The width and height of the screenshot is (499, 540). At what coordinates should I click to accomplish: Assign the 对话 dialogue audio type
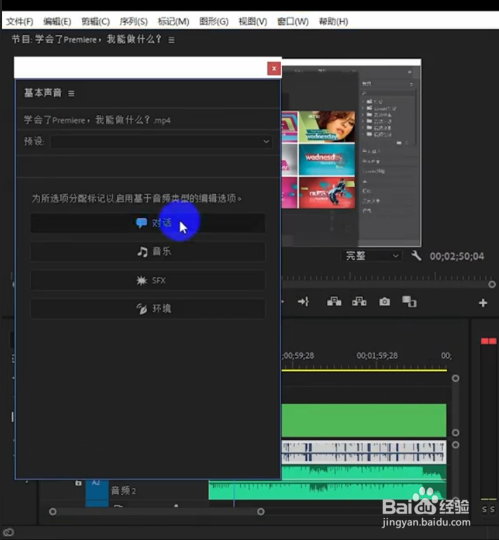pyautogui.click(x=148, y=223)
